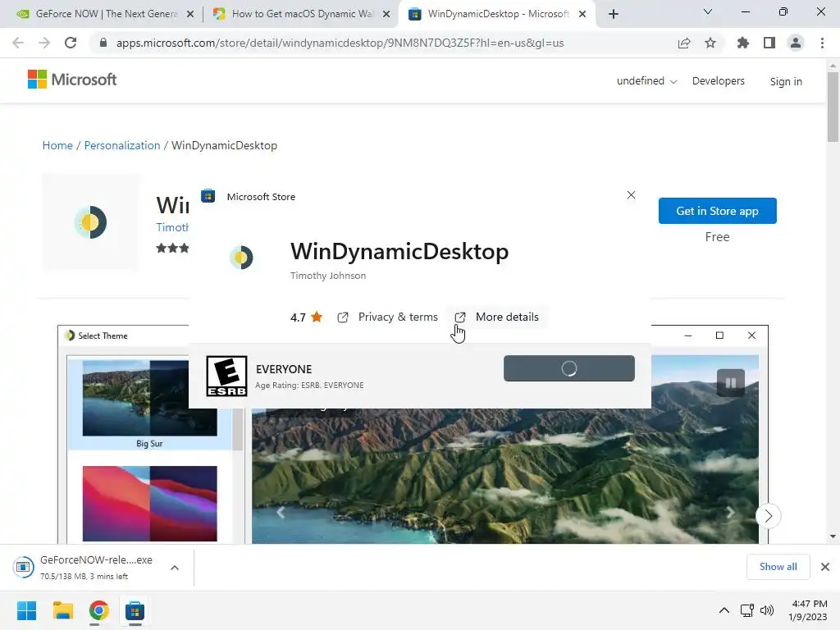Switch to GeForce NOW tab
The height and width of the screenshot is (630, 840).
point(99,14)
